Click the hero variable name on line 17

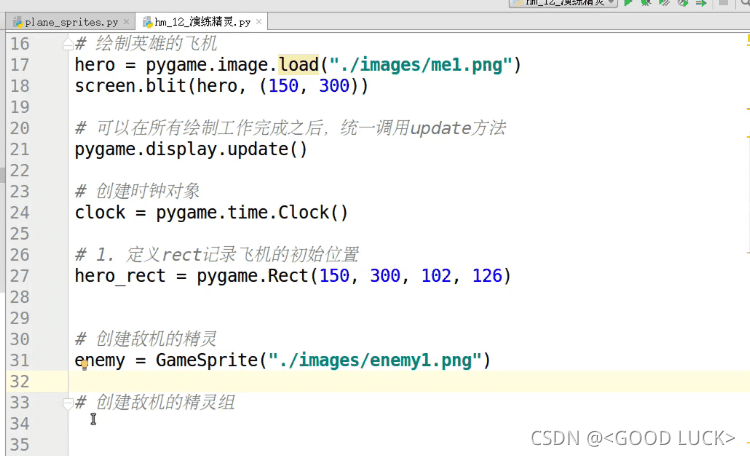[95, 65]
